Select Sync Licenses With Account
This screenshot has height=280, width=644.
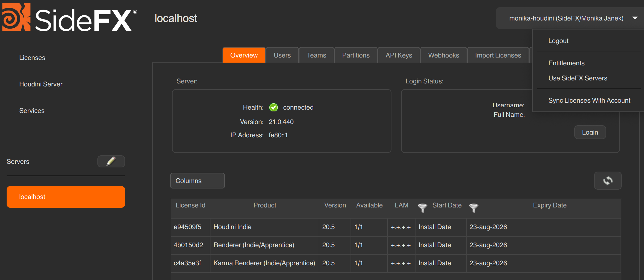[x=589, y=100]
